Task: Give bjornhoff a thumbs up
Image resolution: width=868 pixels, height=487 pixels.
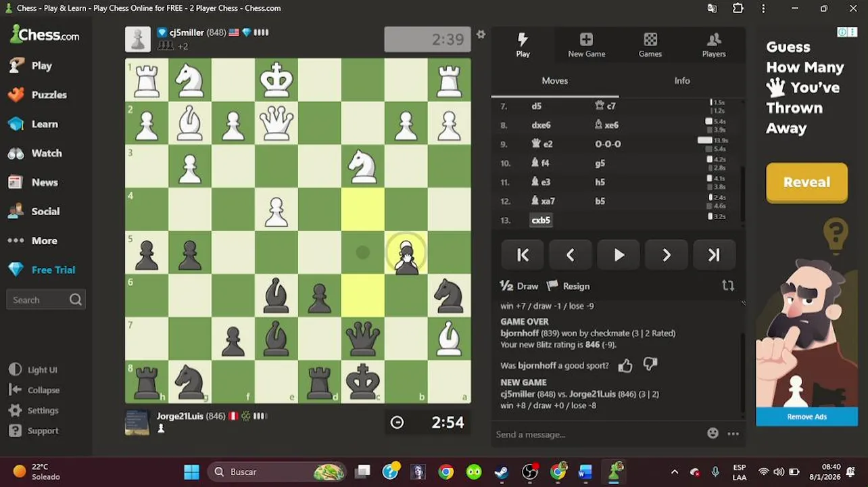Action: pyautogui.click(x=625, y=366)
